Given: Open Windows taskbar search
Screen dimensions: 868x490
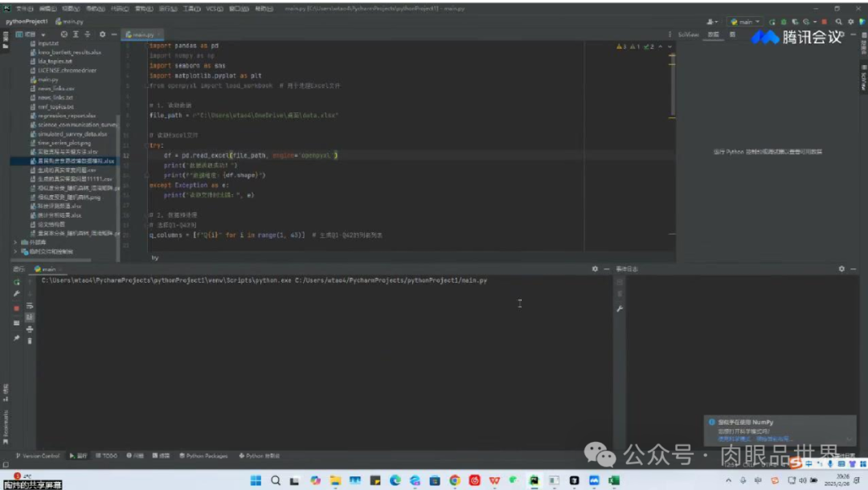Looking at the screenshot, I should 276,480.
